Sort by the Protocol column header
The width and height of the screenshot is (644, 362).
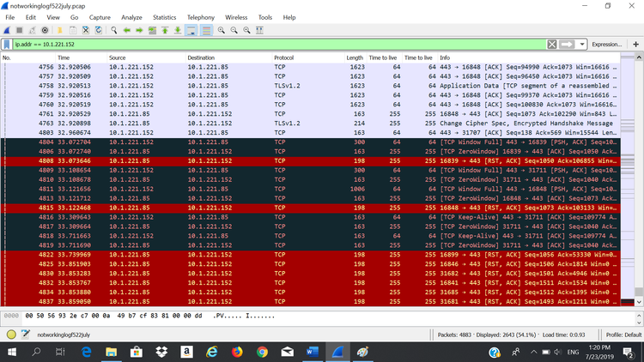283,57
